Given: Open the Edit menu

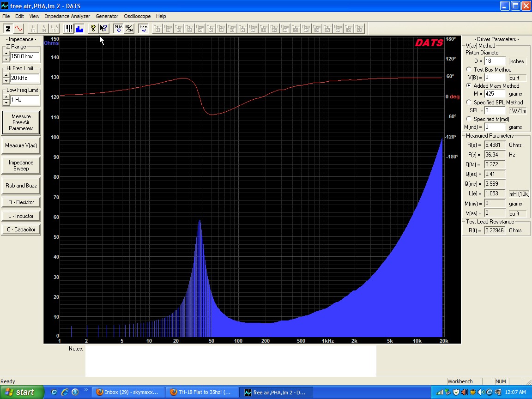Looking at the screenshot, I should tap(19, 16).
